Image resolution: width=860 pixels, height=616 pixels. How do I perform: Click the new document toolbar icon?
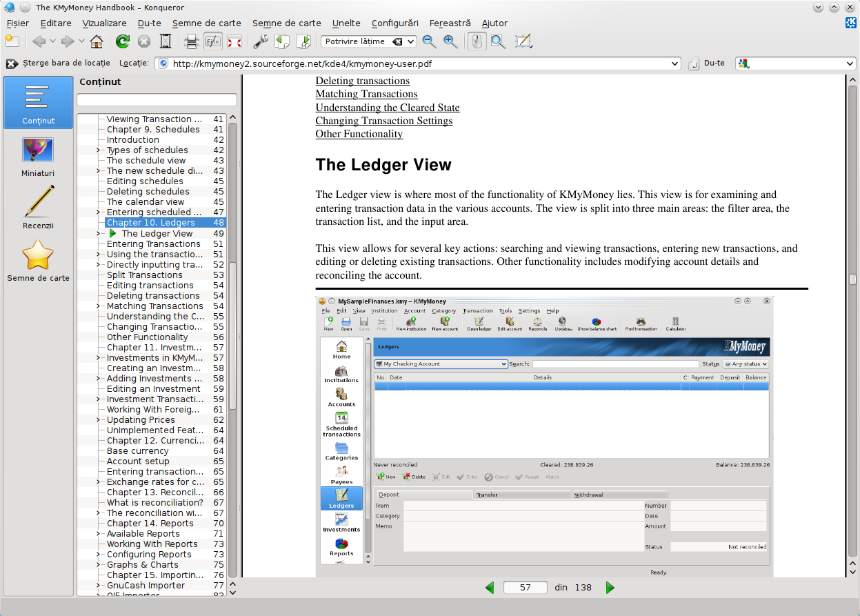pyautogui.click(x=12, y=41)
